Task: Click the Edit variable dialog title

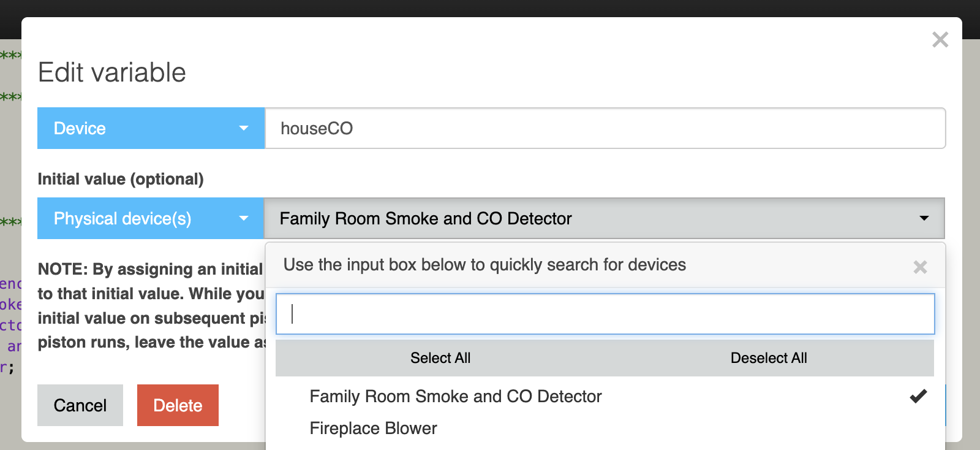Action: [x=112, y=72]
